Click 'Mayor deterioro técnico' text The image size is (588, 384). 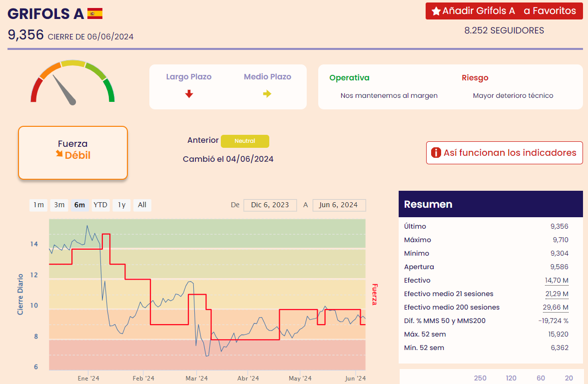pyautogui.click(x=513, y=95)
